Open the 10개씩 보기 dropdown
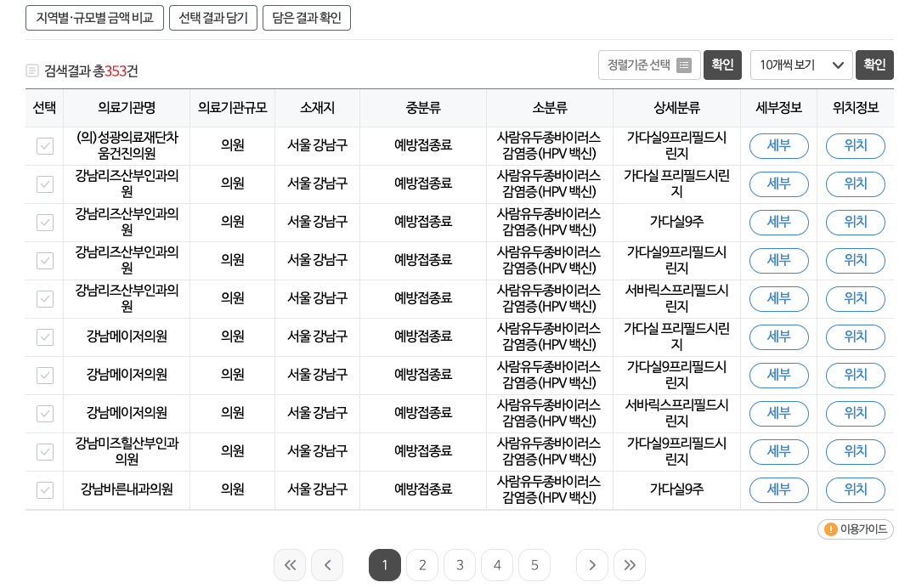 coord(800,65)
